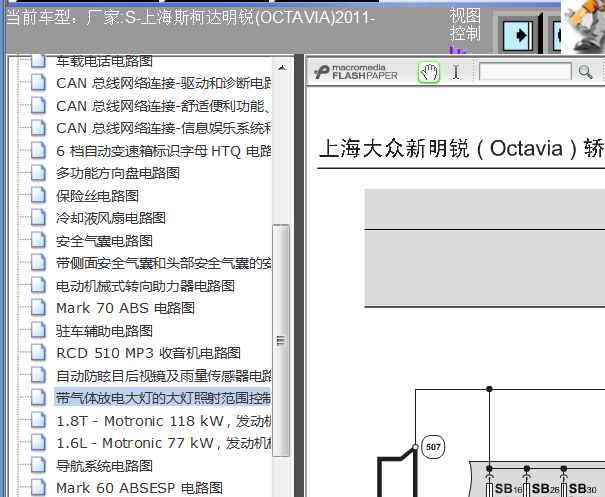Open 自动防眩目后视镜及雨量传感器 diagram

click(164, 376)
